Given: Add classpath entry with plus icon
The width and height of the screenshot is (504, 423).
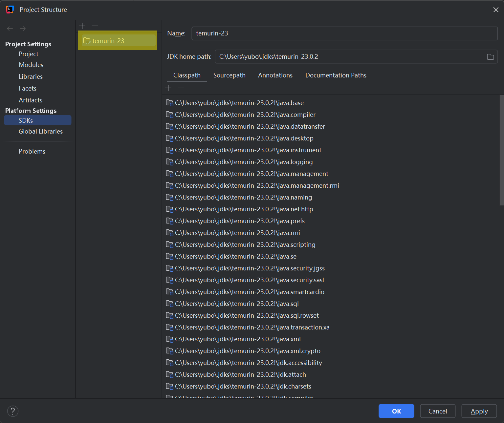Looking at the screenshot, I should click(x=168, y=88).
